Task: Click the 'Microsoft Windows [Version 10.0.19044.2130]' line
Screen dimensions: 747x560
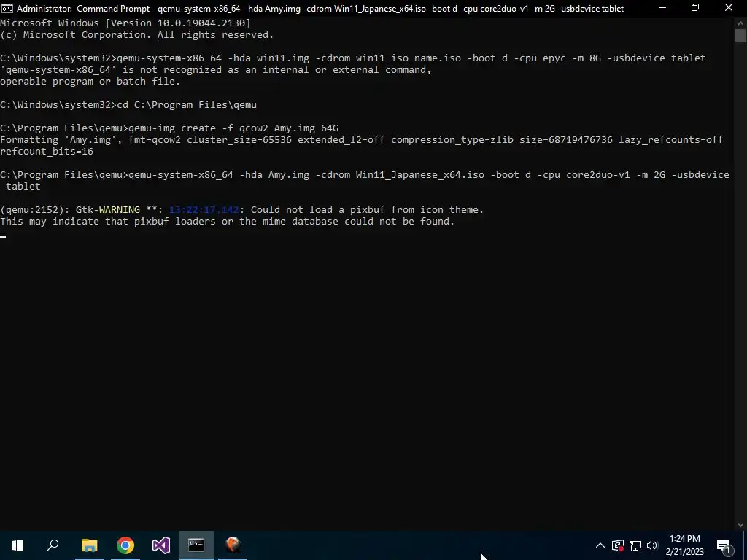Action: click(125, 23)
